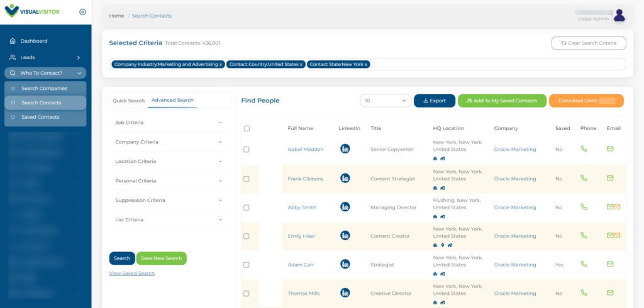Screen dimensions: 644x308
Task: Open Isabel Madden's LinkedIn profile icon
Action: [345, 149]
